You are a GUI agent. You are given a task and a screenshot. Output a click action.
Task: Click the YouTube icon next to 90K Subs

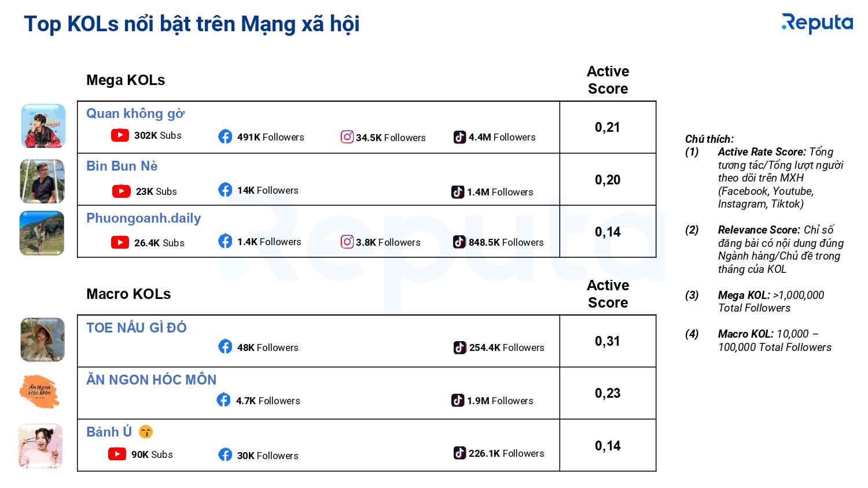pos(117,454)
